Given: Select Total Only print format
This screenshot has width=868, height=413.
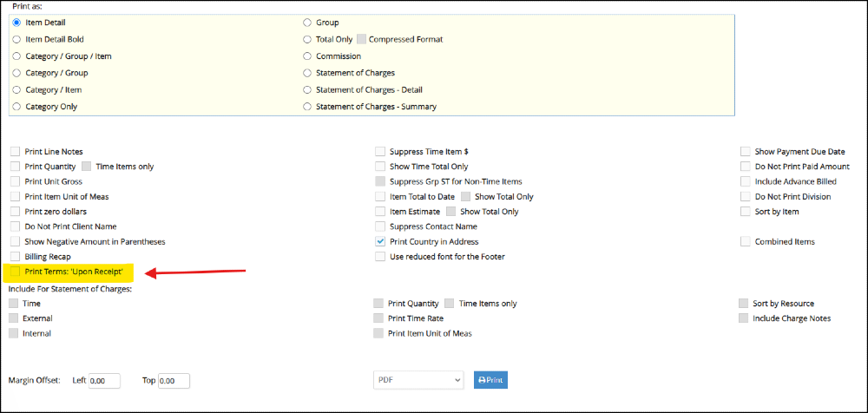Looking at the screenshot, I should click(x=307, y=39).
